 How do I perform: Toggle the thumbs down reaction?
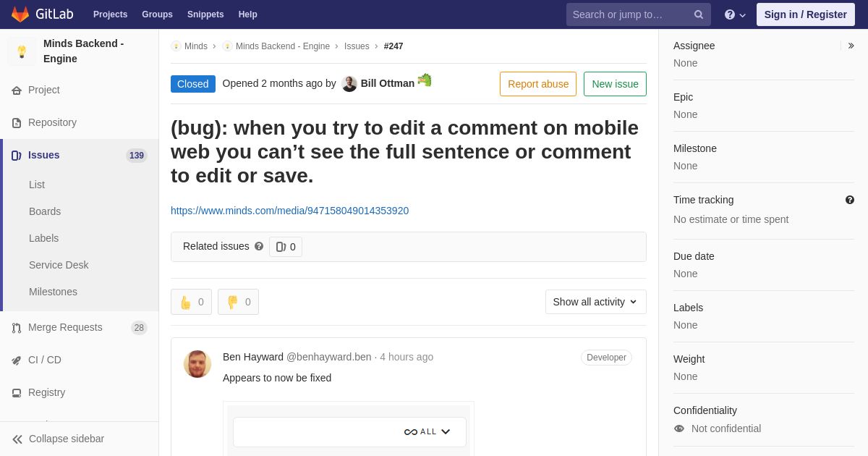pos(238,302)
